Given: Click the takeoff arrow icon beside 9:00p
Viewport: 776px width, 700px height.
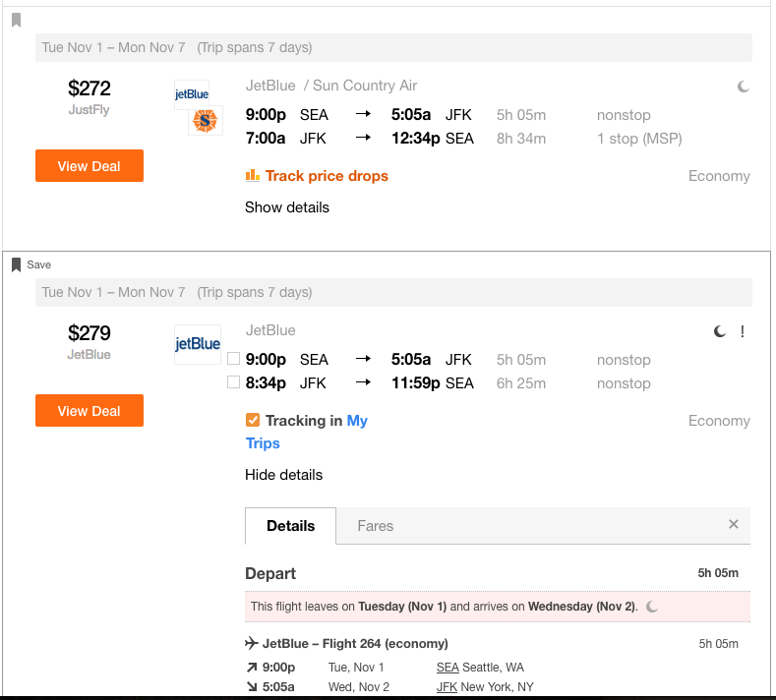Looking at the screenshot, I should pos(252,668).
